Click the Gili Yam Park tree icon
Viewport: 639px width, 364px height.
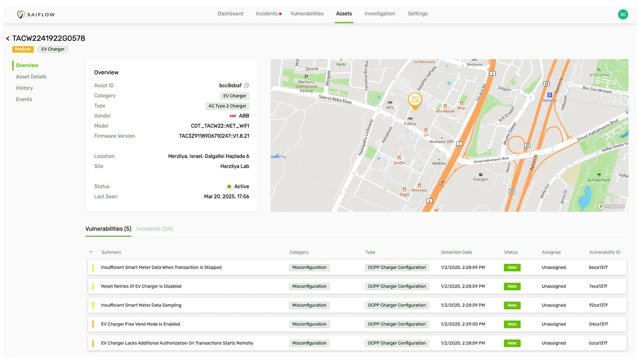[x=599, y=175]
